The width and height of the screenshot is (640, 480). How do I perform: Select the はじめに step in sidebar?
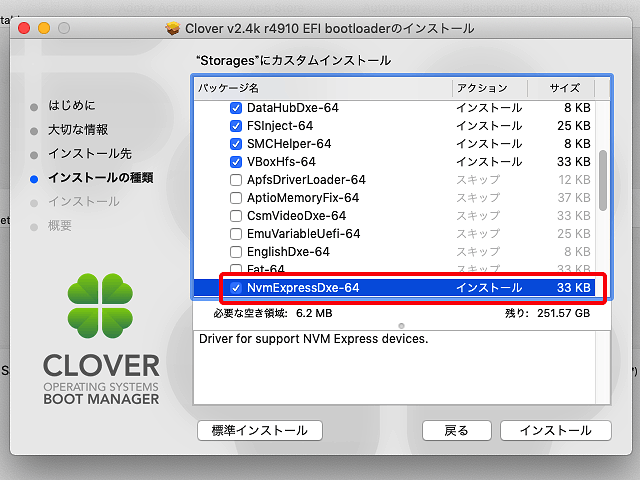pyautogui.click(x=72, y=105)
